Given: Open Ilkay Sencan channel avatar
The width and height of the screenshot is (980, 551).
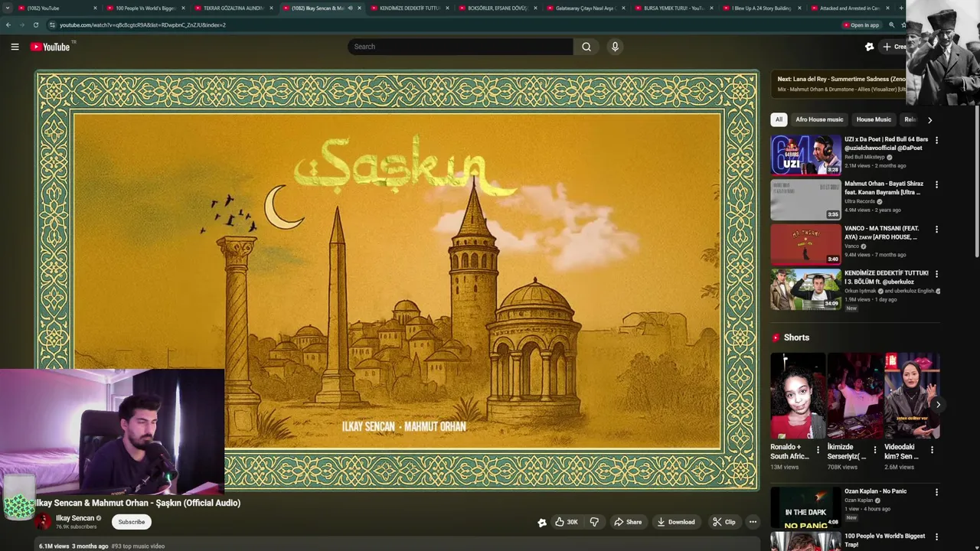Looking at the screenshot, I should (x=43, y=522).
